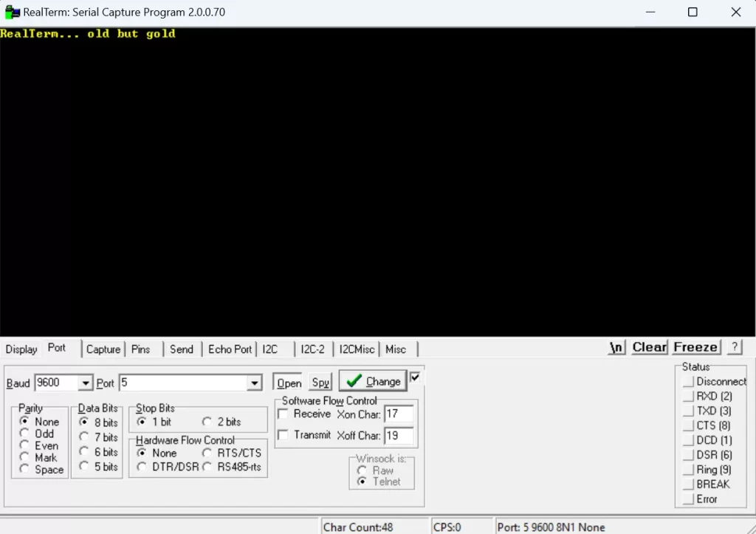Click terminal text 'RealTerm... old but gold'
756x534 pixels.
coord(88,34)
